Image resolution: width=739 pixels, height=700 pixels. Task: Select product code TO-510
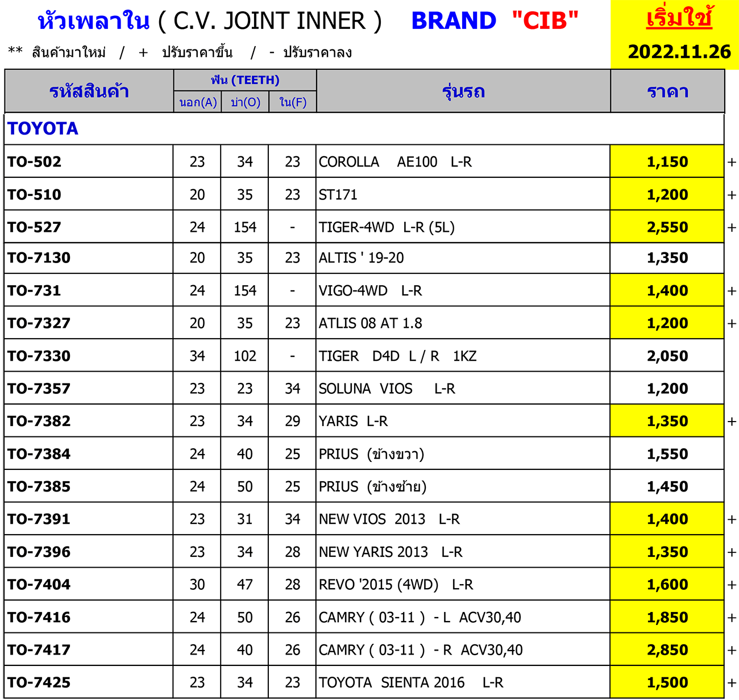(34, 195)
